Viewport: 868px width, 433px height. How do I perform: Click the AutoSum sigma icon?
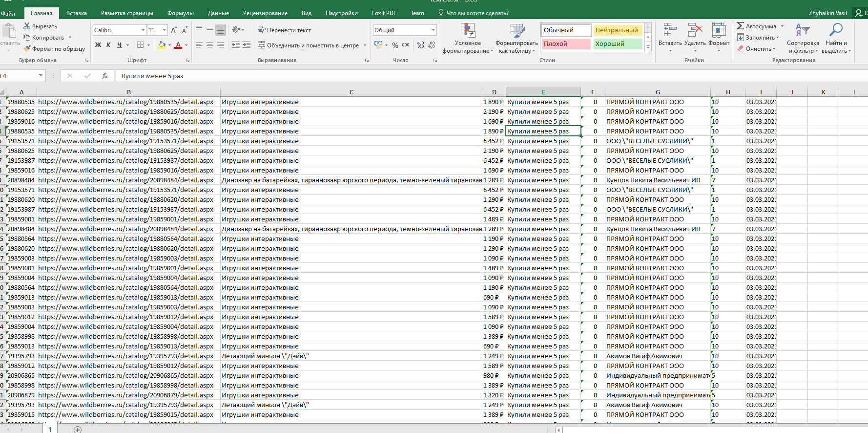pos(741,26)
